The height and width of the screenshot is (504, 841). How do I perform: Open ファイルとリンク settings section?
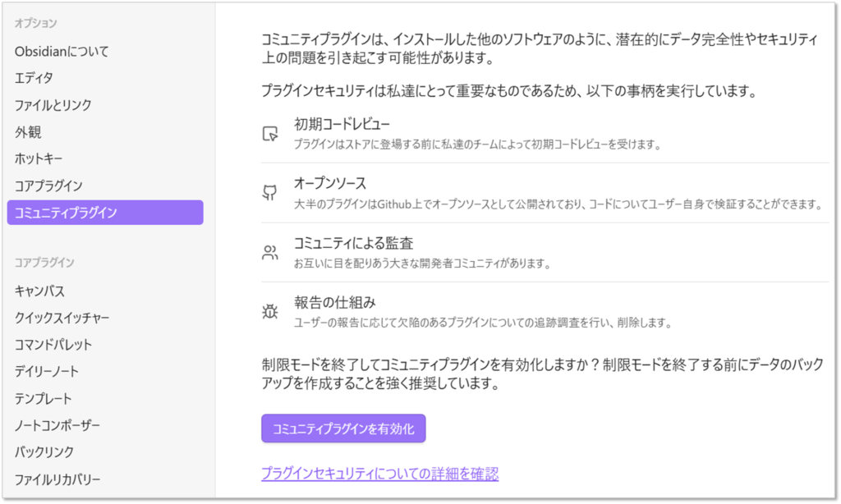click(x=53, y=105)
